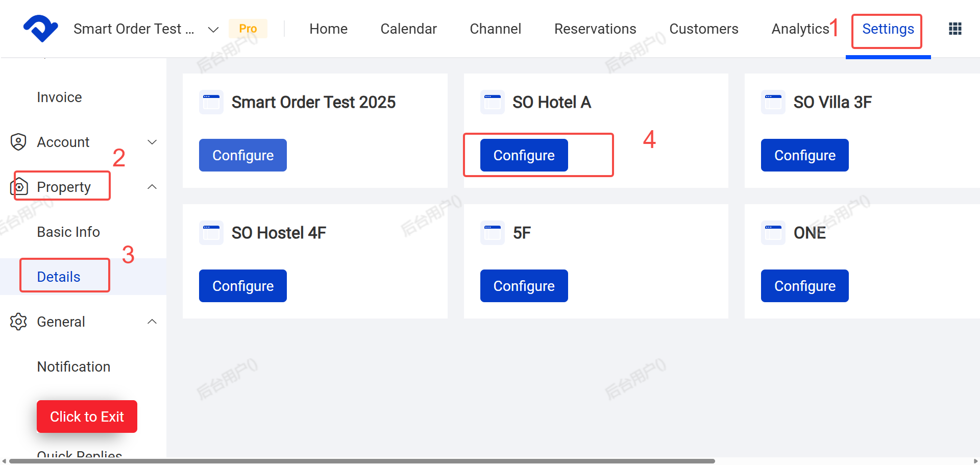Click the Pro plan badge
The width and height of the screenshot is (980, 465).
[x=248, y=29]
